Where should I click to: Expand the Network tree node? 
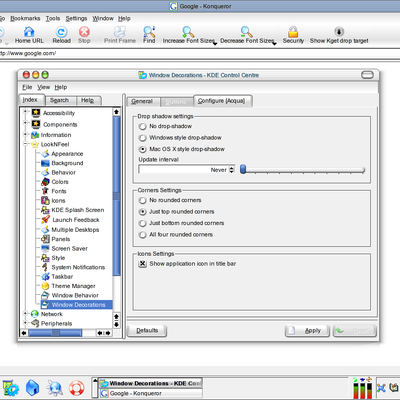point(25,314)
